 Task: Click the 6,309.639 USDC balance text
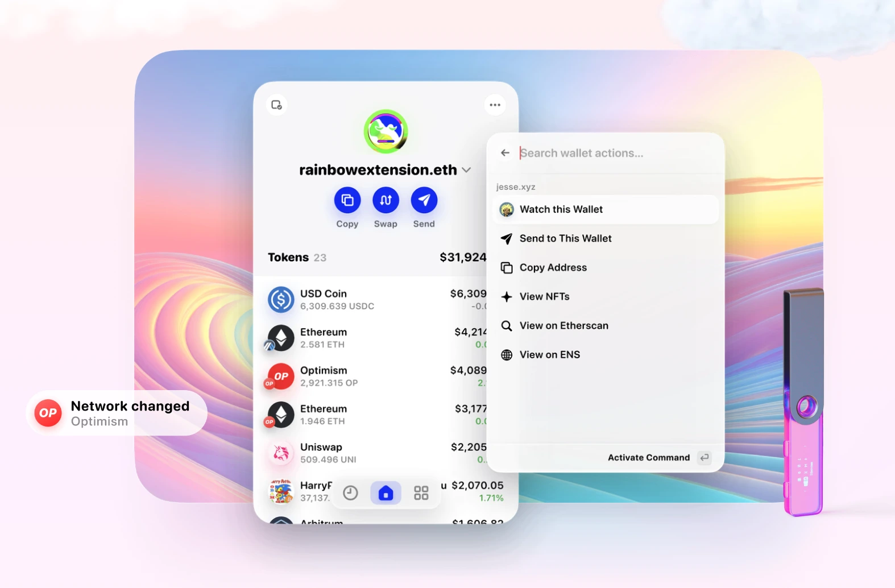tap(337, 307)
